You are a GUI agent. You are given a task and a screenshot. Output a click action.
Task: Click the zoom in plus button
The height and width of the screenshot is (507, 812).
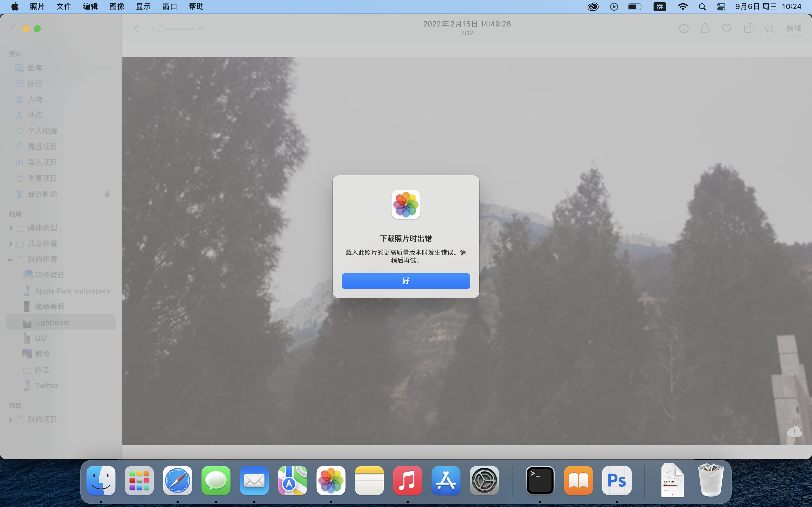point(200,29)
